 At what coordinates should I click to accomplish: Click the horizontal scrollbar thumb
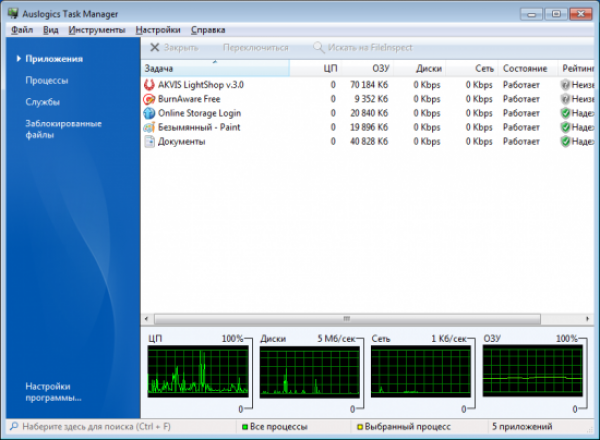pyautogui.click(x=347, y=319)
